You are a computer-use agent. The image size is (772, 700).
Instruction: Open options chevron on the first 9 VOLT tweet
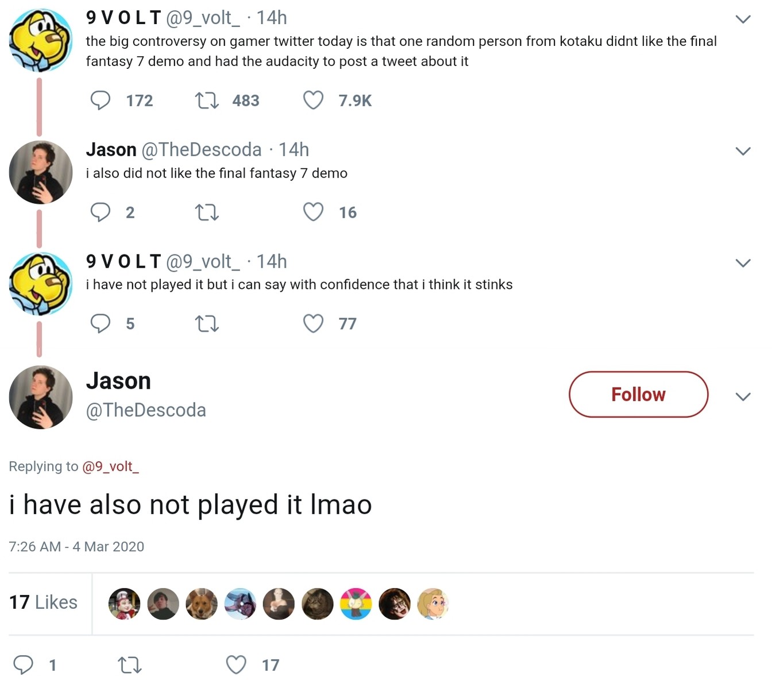coord(743,20)
